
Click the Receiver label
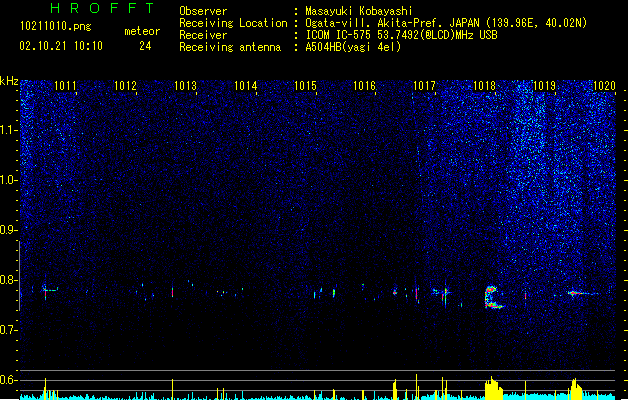[203, 35]
